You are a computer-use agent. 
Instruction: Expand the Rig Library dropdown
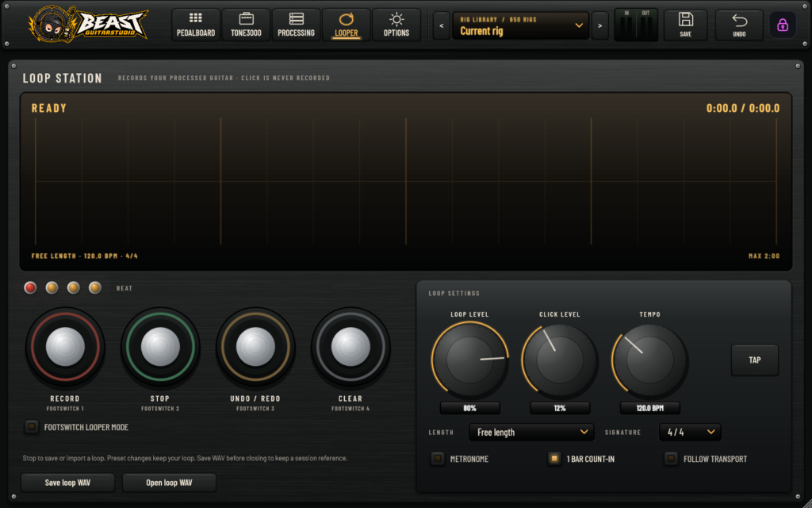tap(521, 25)
